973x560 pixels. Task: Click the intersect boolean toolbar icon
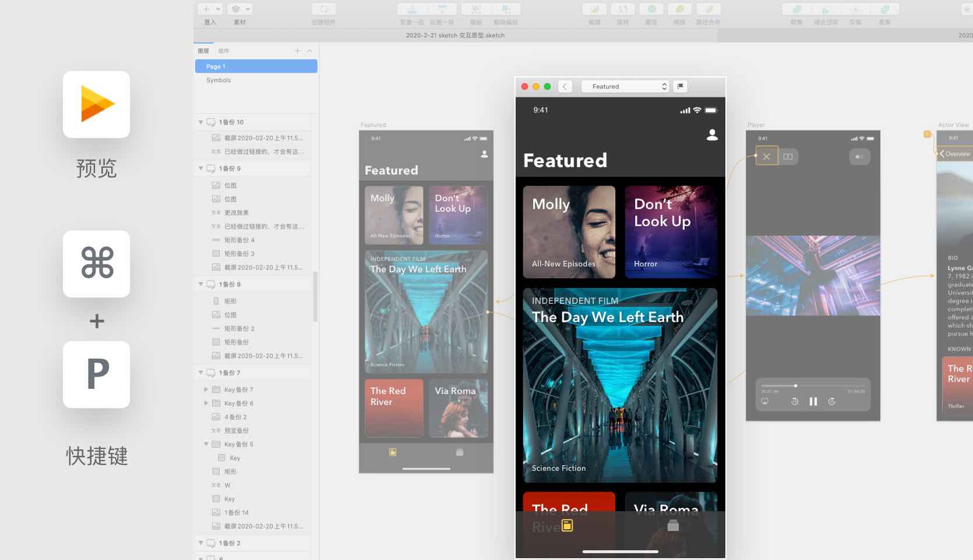click(x=855, y=9)
